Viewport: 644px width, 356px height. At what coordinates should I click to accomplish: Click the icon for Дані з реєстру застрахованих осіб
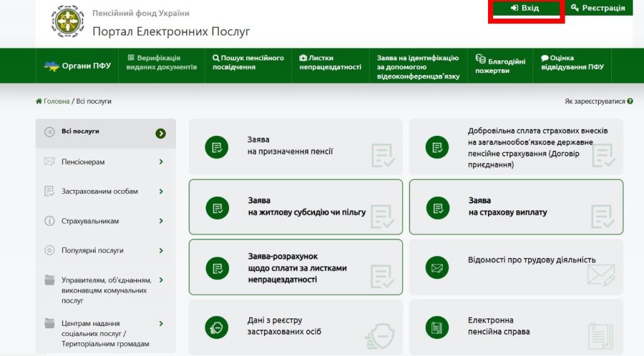click(217, 326)
